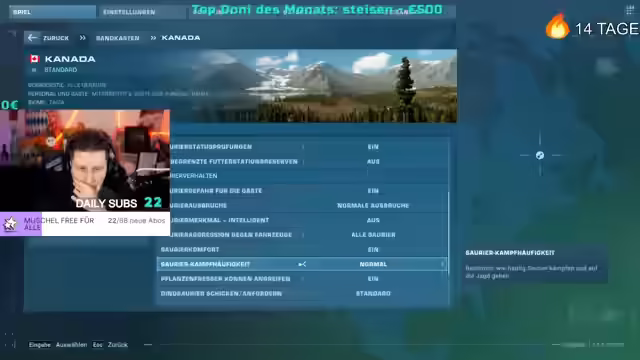The image size is (640, 360).
Task: Click the fire icon beside 14 Tage
Action: pyautogui.click(x=558, y=26)
